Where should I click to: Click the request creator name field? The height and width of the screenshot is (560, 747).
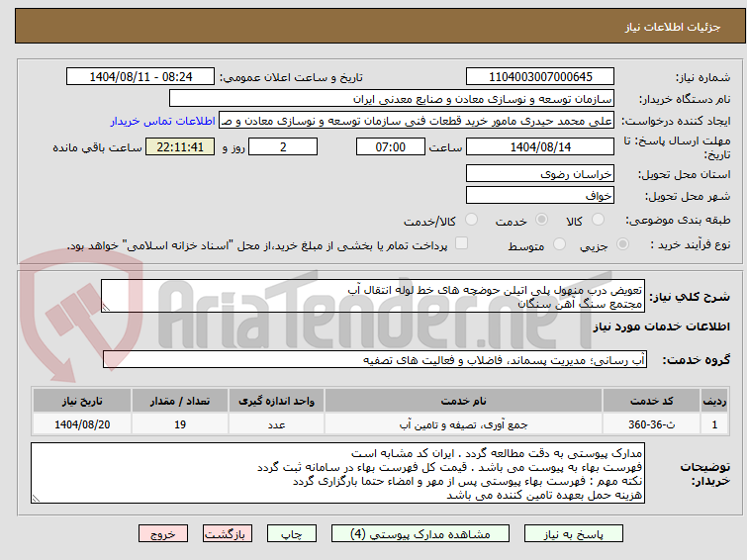(417, 121)
